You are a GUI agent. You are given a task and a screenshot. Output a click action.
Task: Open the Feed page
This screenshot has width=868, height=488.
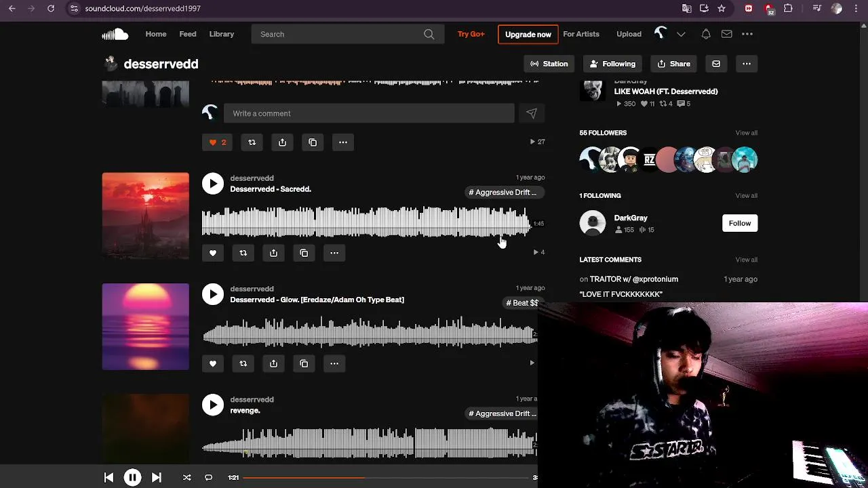(x=188, y=34)
